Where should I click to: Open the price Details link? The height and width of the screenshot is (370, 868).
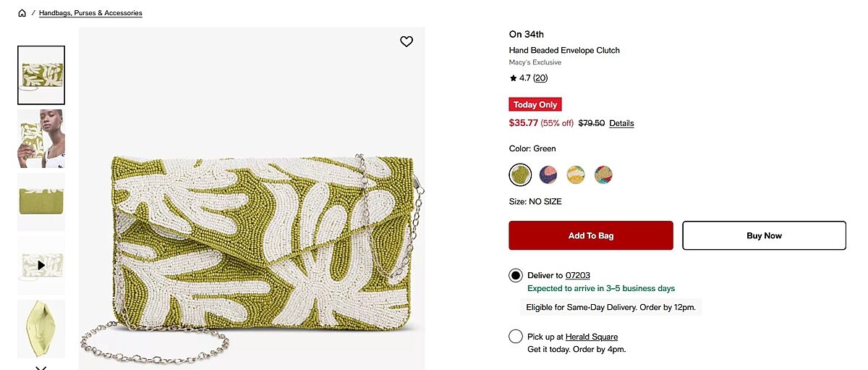621,123
